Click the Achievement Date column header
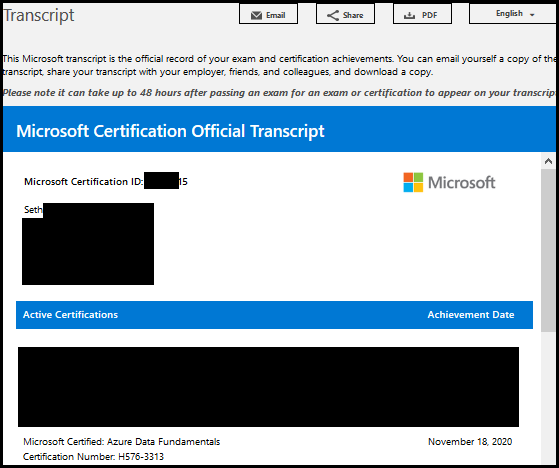 [x=471, y=315]
